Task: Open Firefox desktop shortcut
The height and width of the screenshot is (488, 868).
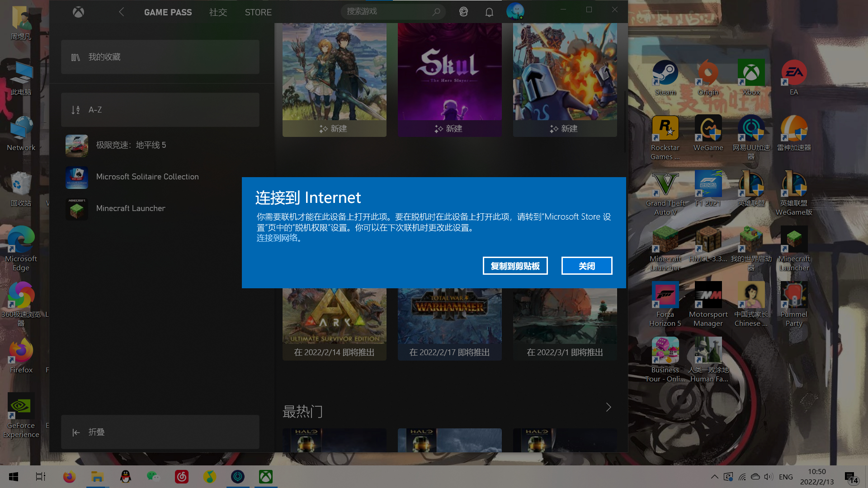Action: (21, 356)
